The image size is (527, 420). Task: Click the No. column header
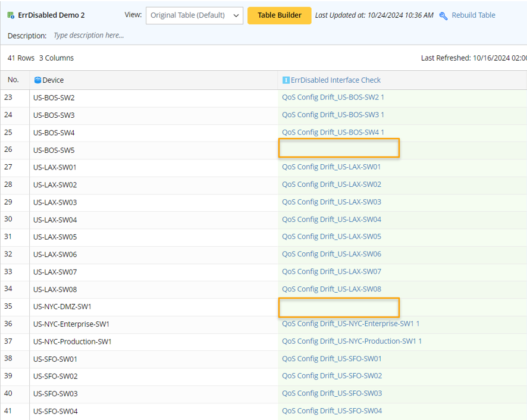[14, 80]
